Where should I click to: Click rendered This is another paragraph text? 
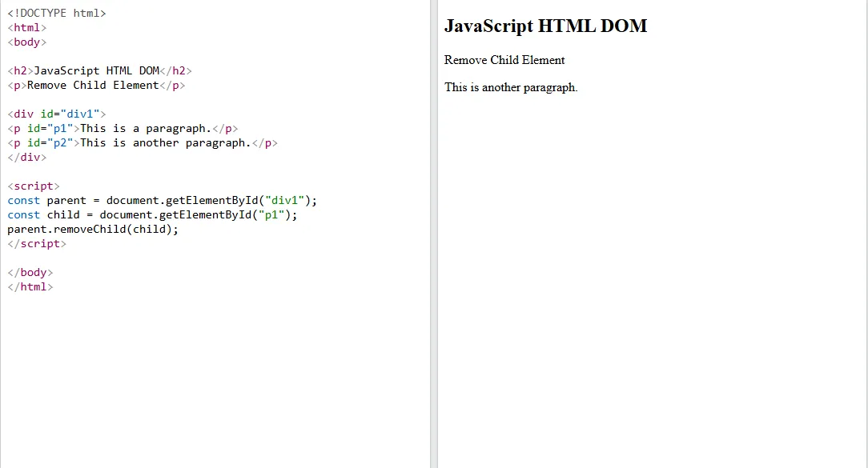511,87
